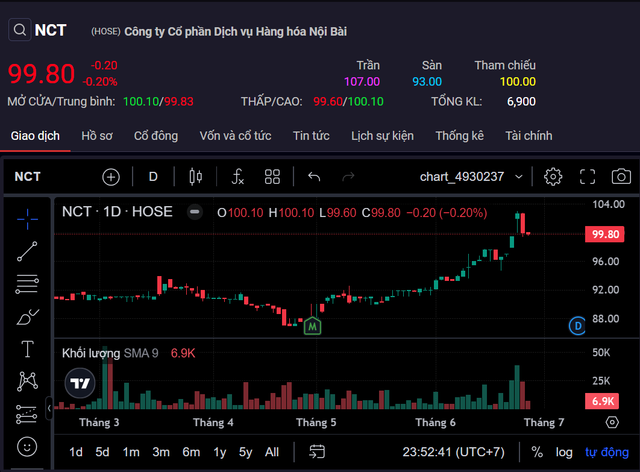This screenshot has height=472, width=640.
Task: Click the 99.80 price label on axis
Action: 604,234
